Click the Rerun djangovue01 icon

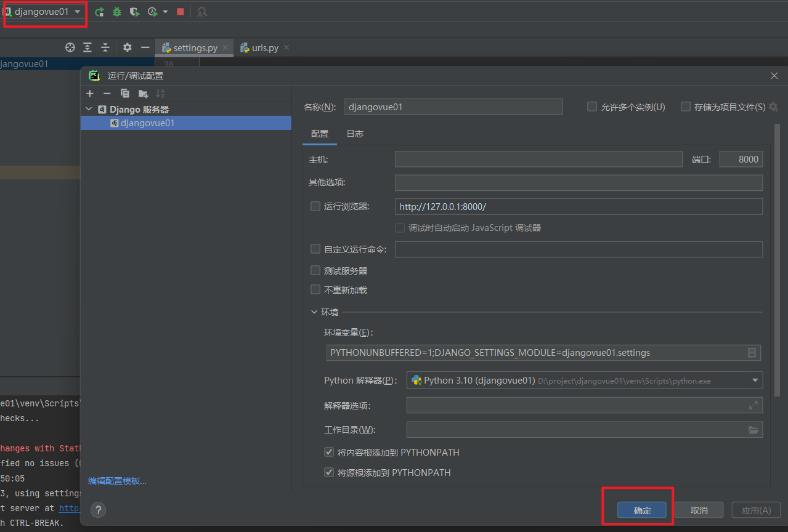click(x=99, y=12)
